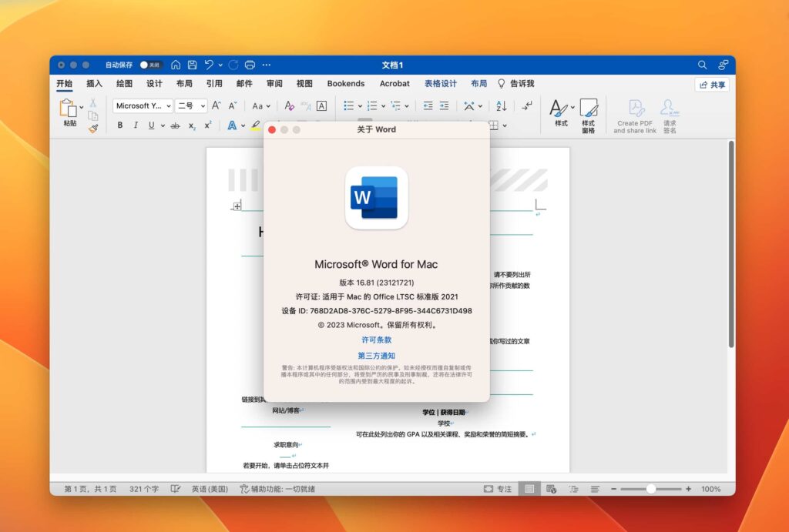Image resolution: width=789 pixels, height=532 pixels.
Task: Toggle italic formatting
Action: coord(136,125)
